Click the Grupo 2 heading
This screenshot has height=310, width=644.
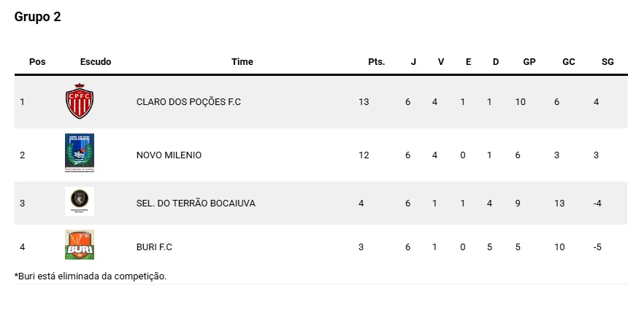(x=38, y=18)
